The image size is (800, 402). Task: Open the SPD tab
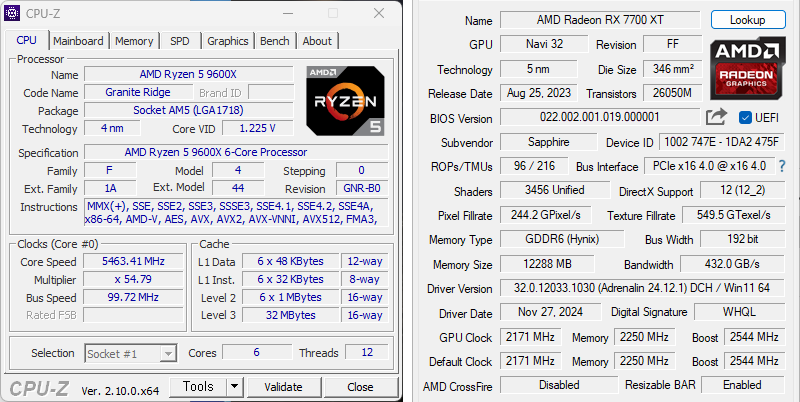click(x=180, y=41)
